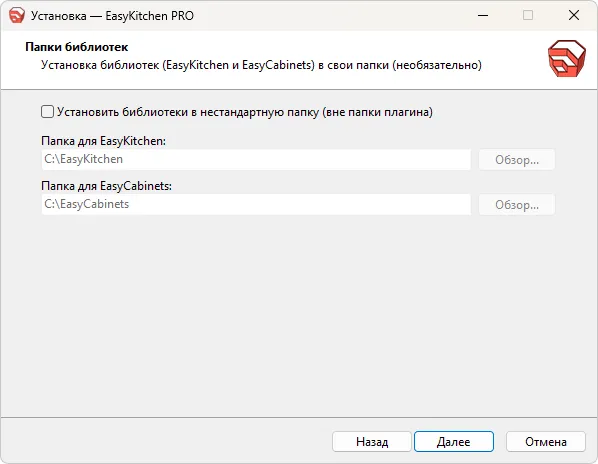Close the installer window with X

574,16
